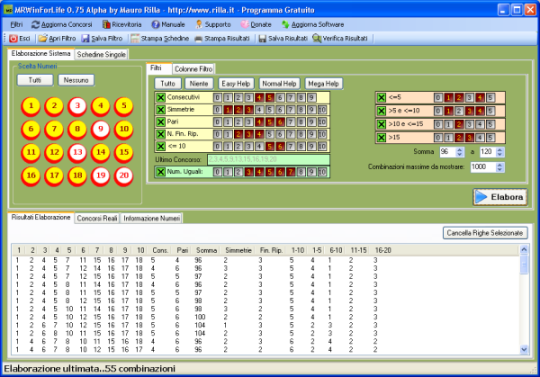Click the Normal Help button

[279, 84]
